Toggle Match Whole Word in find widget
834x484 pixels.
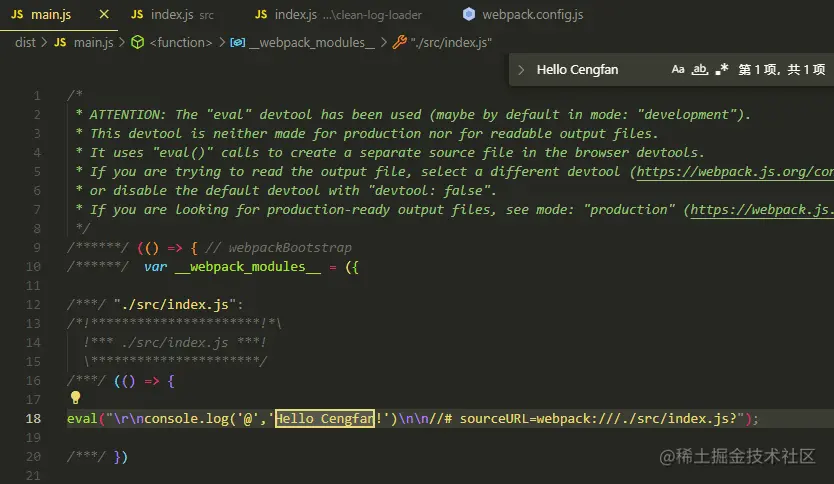[x=699, y=70]
